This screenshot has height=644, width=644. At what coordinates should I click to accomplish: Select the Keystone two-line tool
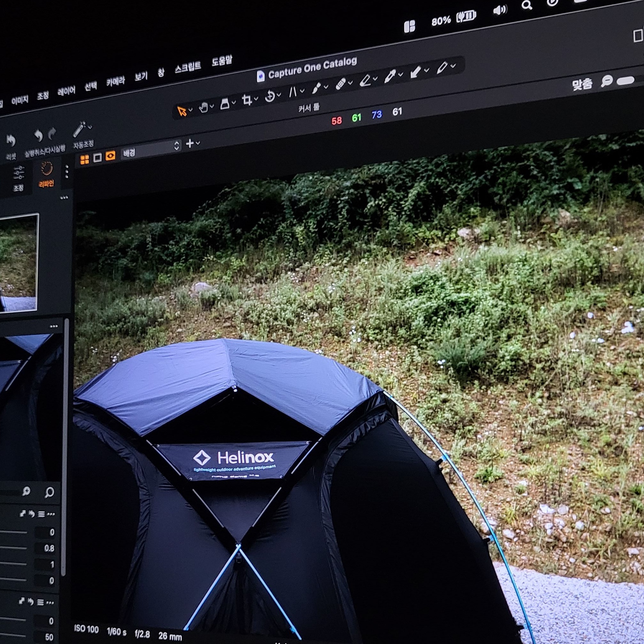pyautogui.click(x=293, y=92)
